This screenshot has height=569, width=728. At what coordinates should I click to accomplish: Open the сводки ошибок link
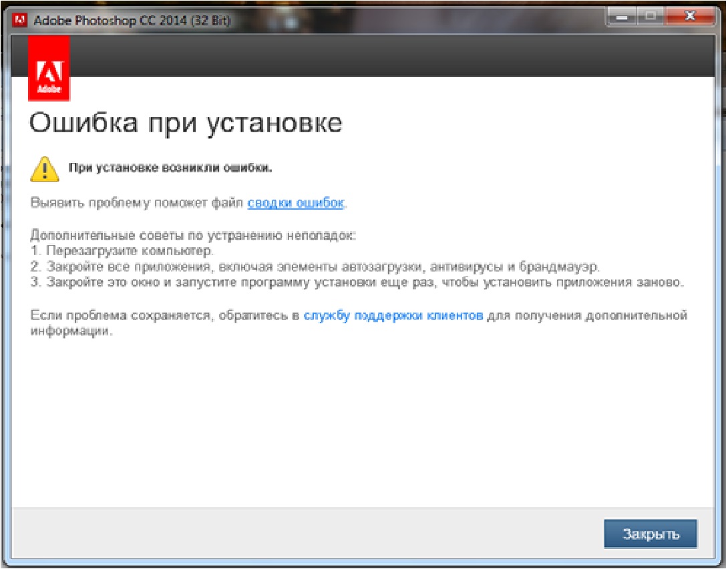296,203
